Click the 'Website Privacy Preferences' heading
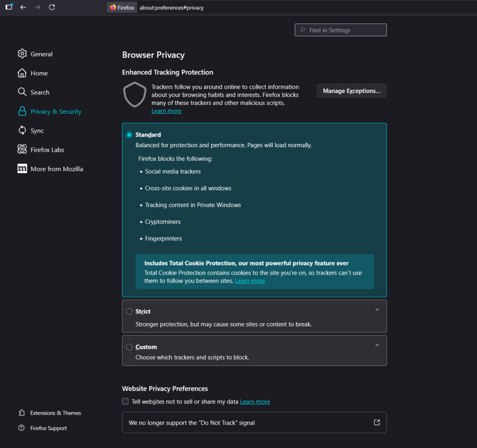The height and width of the screenshot is (448, 477). click(x=165, y=388)
